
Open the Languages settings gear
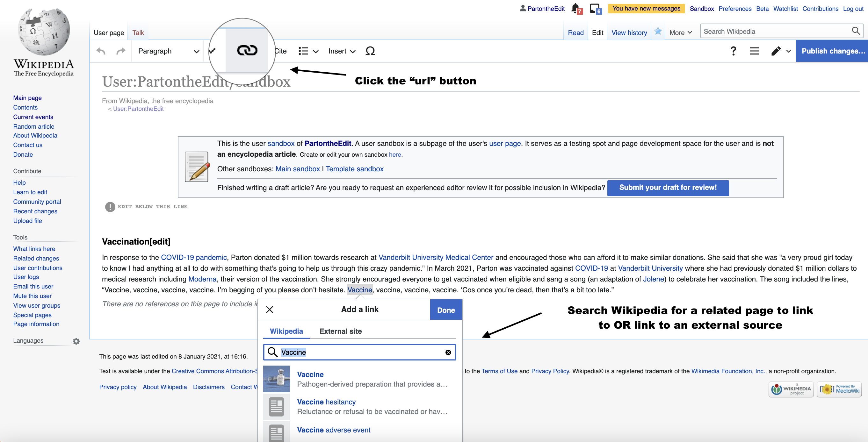76,341
